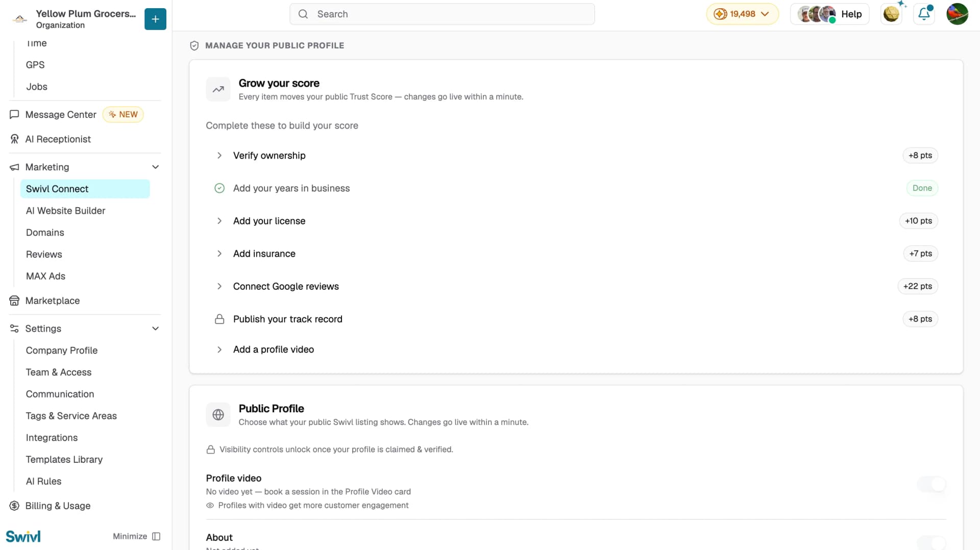
Task: Expand the Add your license item
Action: pyautogui.click(x=219, y=221)
